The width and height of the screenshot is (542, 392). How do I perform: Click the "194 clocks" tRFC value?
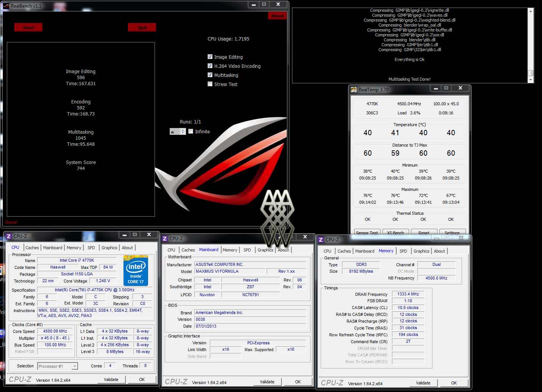coord(408,334)
